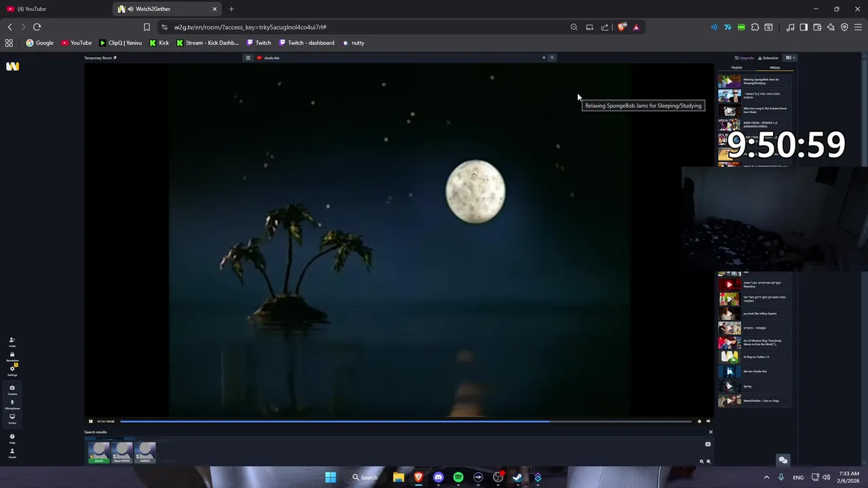
Task: Toggle the Camera in the sidebar
Action: coord(12,390)
